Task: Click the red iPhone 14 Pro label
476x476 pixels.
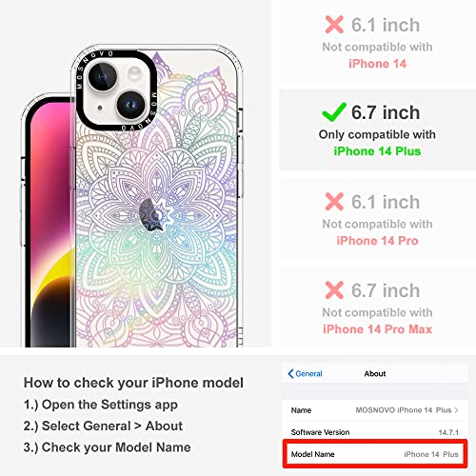Action: (x=377, y=241)
